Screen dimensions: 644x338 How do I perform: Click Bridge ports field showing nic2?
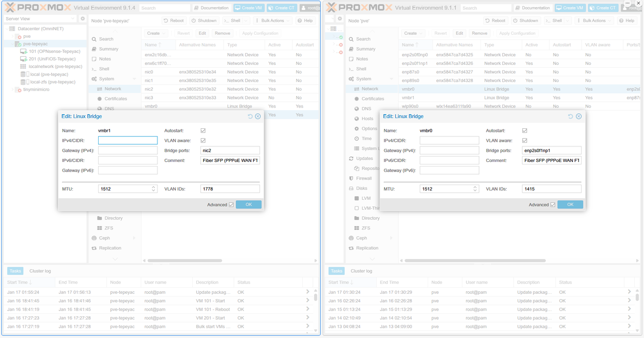pos(230,150)
